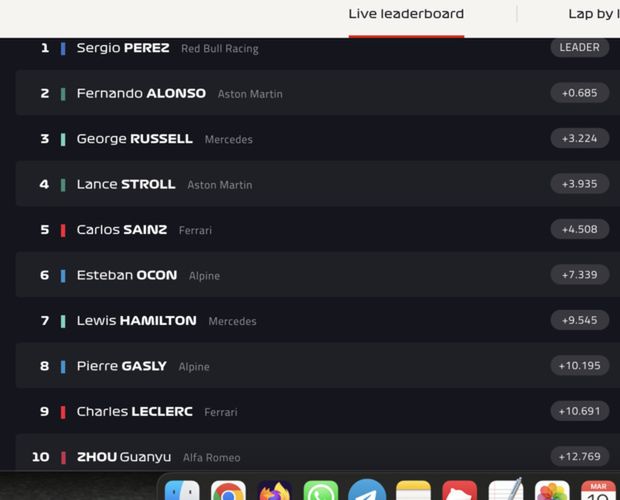Launch TextEdit from the dock
This screenshot has height=500, width=620.
pos(506,491)
